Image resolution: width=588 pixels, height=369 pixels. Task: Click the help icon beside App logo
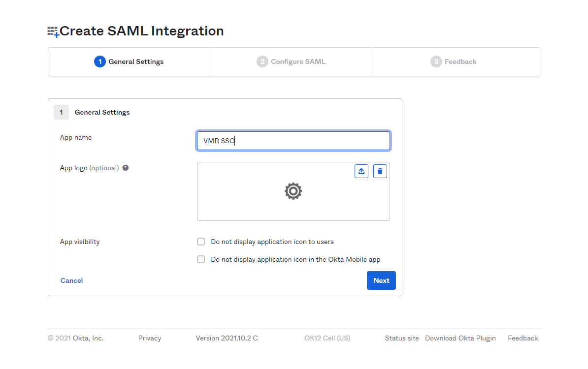pyautogui.click(x=126, y=168)
